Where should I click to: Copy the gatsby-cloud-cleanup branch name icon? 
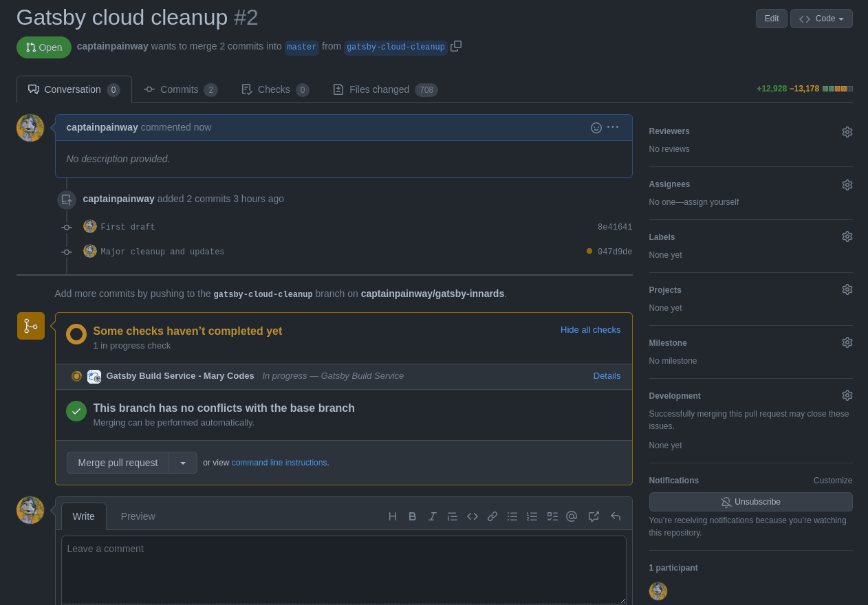tap(456, 46)
